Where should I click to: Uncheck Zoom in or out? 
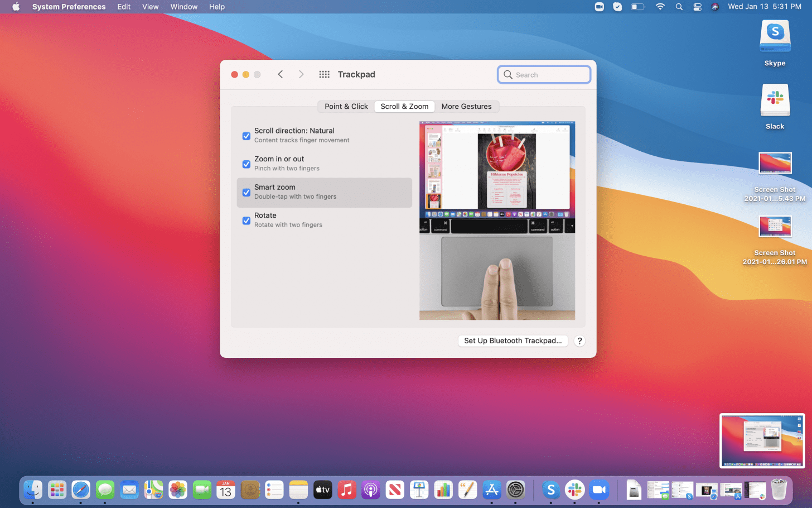click(246, 164)
